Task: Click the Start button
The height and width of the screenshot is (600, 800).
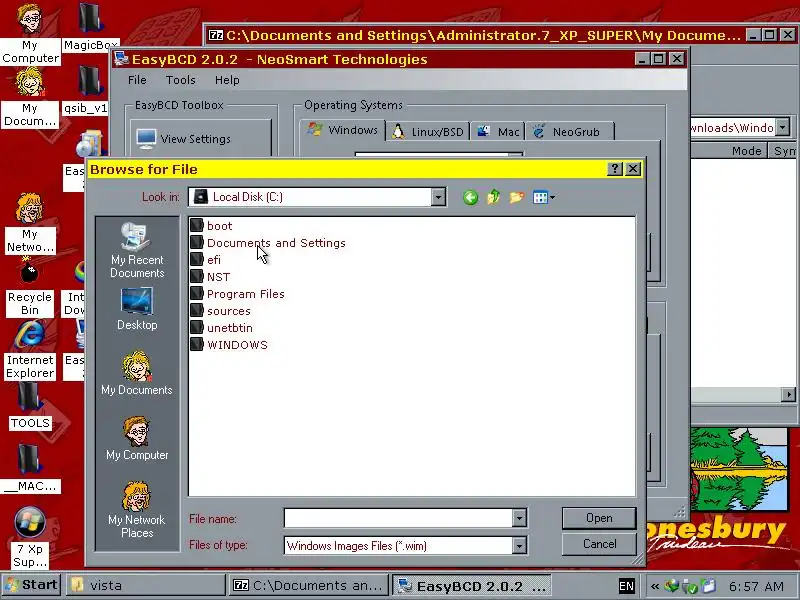Action: click(31, 585)
